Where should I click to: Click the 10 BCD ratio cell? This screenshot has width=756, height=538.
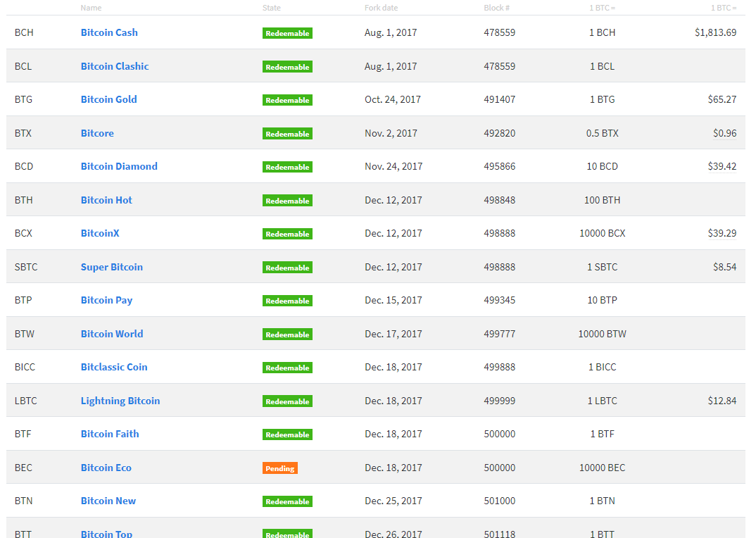click(603, 166)
